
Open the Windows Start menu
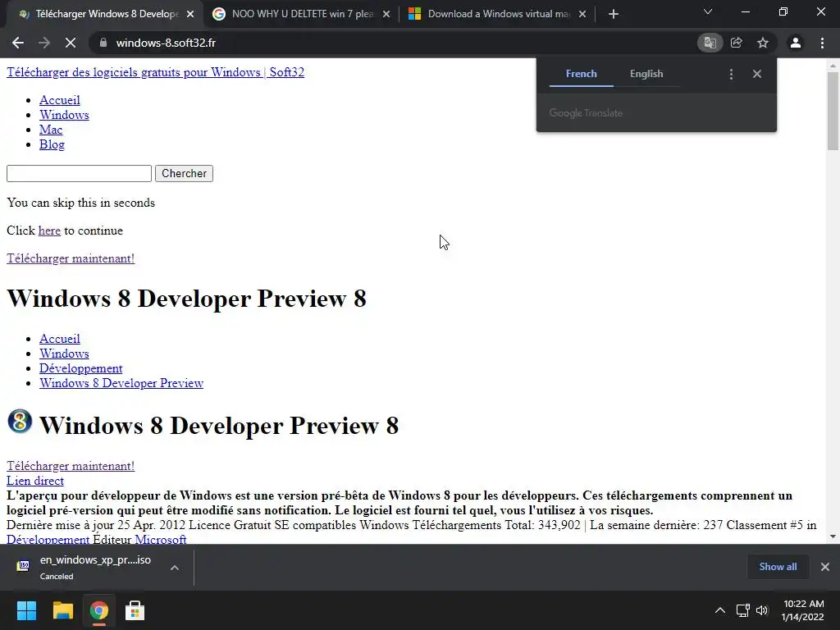click(26, 610)
